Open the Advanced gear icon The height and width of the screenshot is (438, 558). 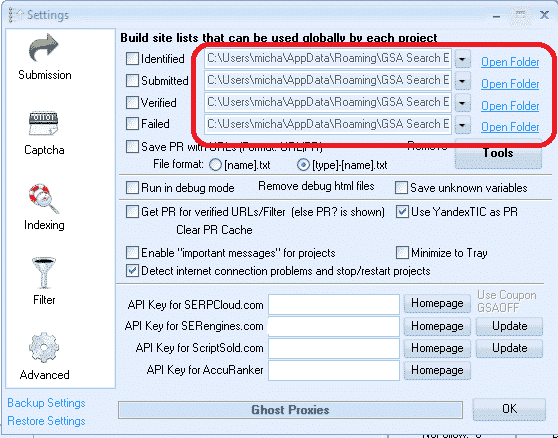43,348
